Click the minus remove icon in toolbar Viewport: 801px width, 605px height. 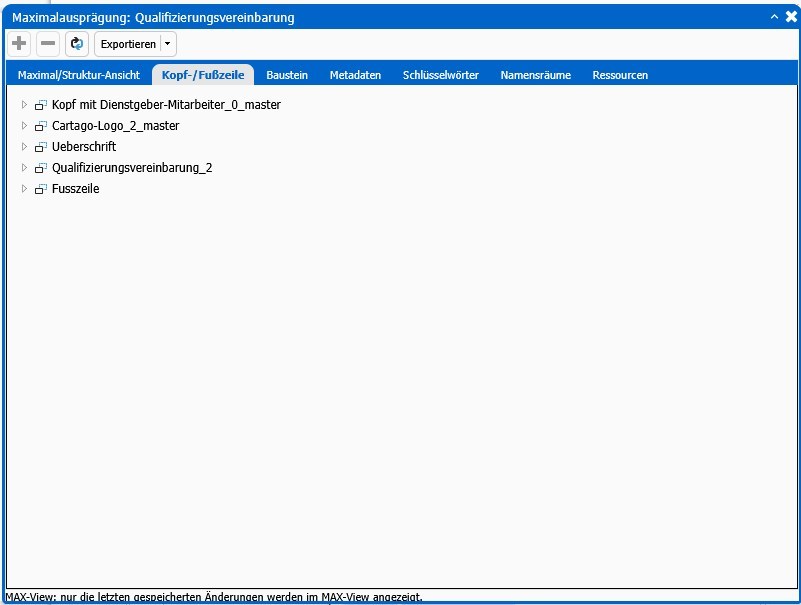pyautogui.click(x=48, y=44)
